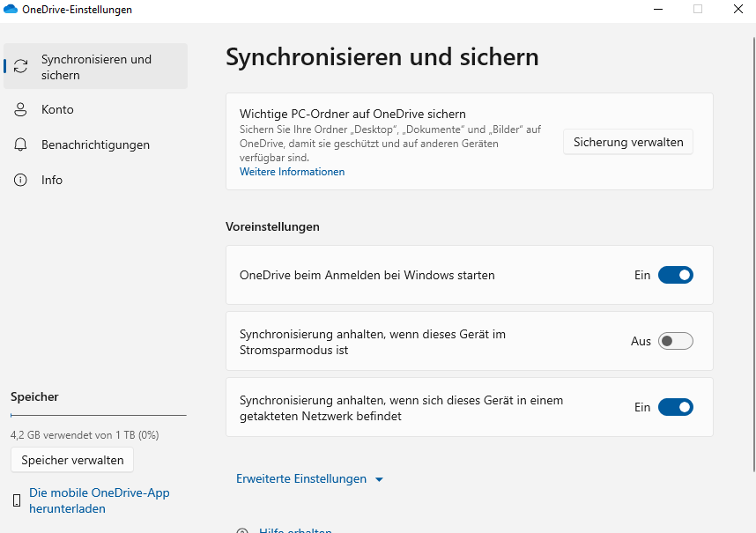Screen dimensions: 756x533
Task: Open the Benachrichtigungen section
Action: pyautogui.click(x=95, y=144)
